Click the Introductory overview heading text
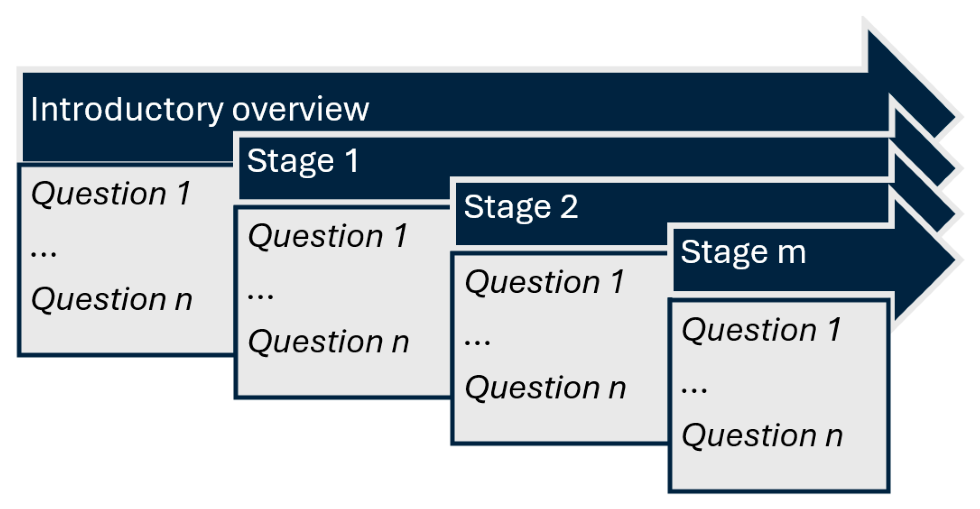980x509 pixels. [x=200, y=110]
